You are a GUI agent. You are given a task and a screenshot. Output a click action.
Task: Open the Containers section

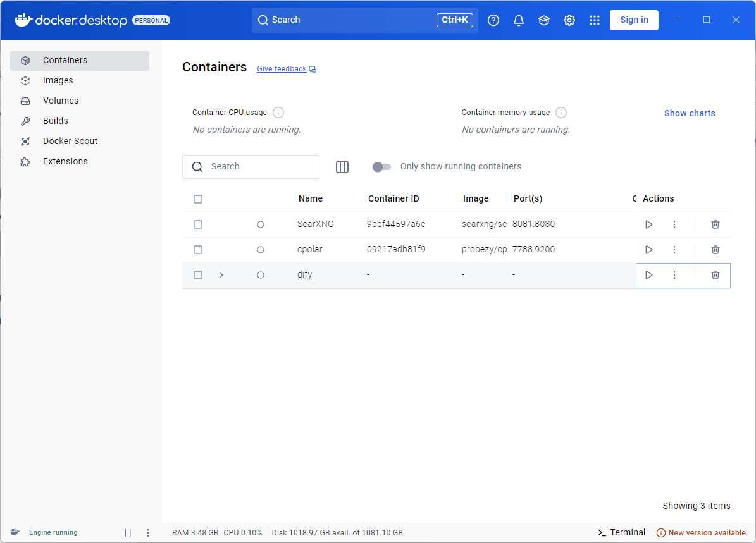[80, 60]
